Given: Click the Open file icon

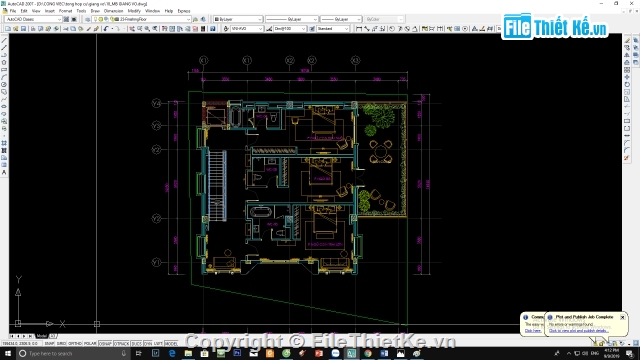Looking at the screenshot, I should pos(16,29).
